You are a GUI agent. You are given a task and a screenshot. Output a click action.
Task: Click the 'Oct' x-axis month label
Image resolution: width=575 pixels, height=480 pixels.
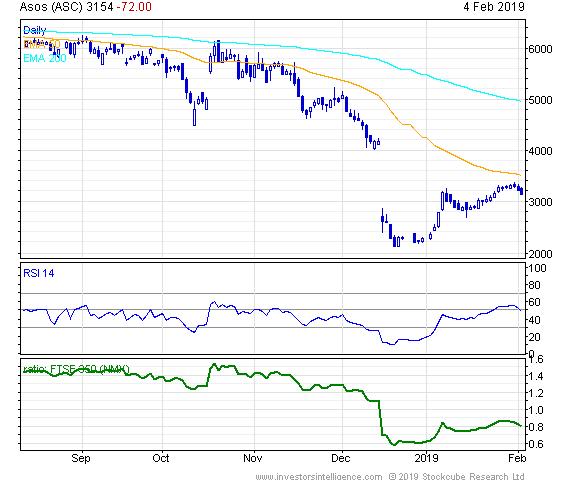[x=161, y=458]
